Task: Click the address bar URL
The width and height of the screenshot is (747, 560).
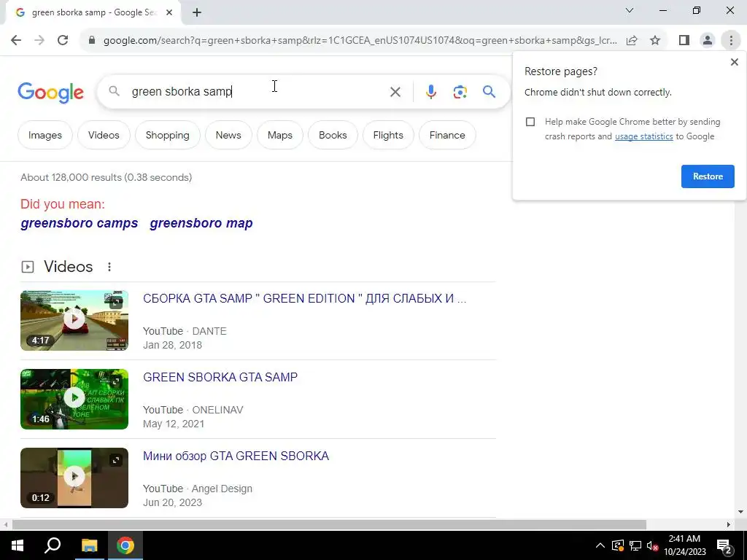Action: (360, 41)
